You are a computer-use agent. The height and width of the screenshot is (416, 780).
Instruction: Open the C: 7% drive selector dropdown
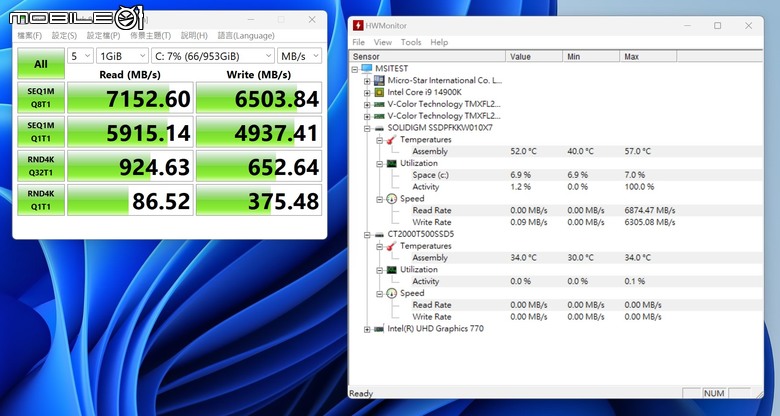click(212, 56)
